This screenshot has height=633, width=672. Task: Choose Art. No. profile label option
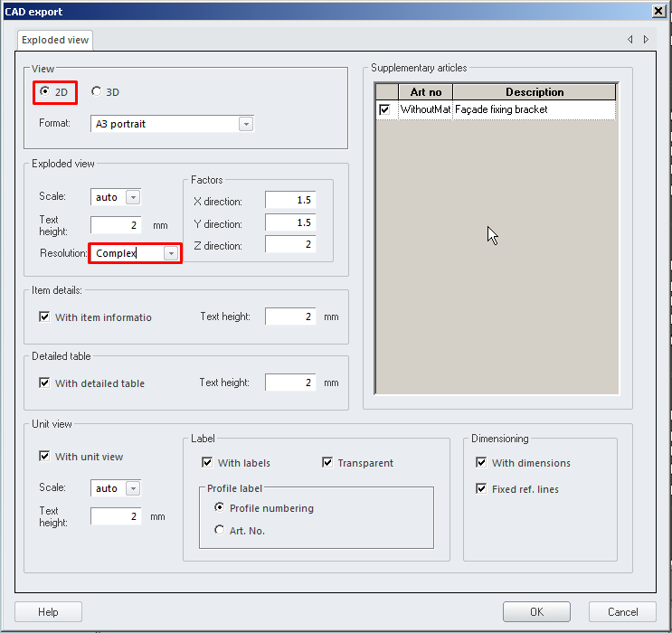click(220, 531)
